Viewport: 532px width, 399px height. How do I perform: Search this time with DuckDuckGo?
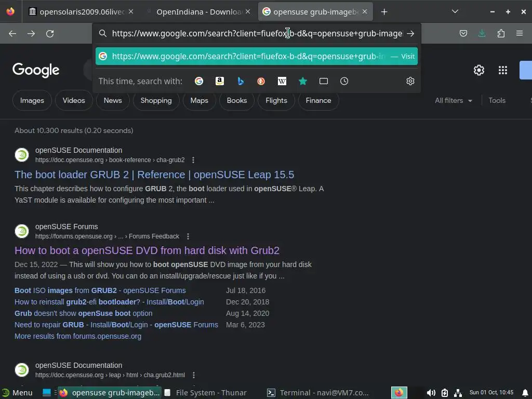pyautogui.click(x=261, y=81)
